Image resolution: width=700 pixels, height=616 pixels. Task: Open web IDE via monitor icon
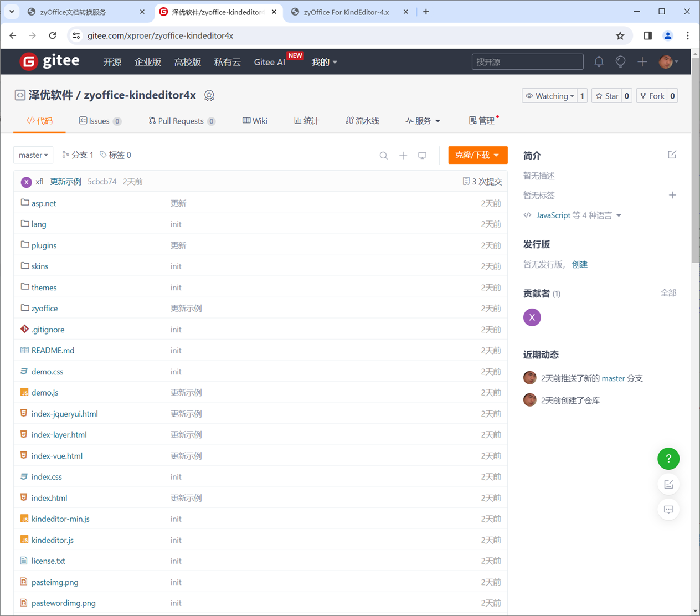(x=423, y=156)
